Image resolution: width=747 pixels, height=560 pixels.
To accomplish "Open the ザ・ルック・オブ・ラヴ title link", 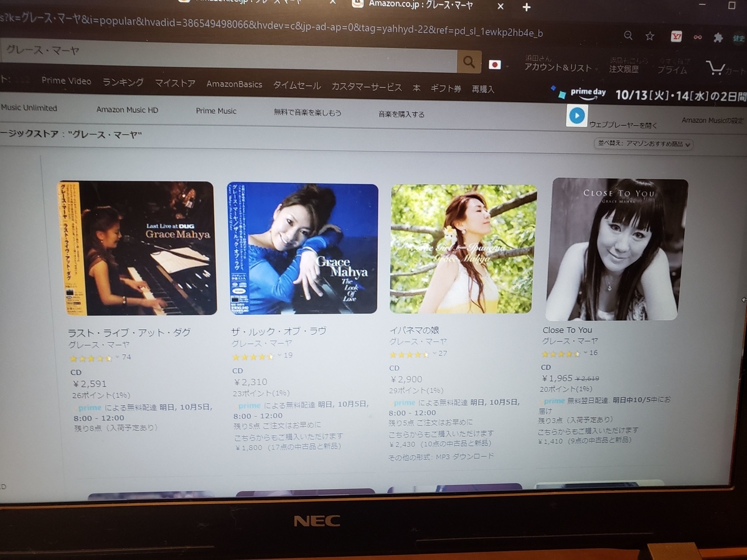I will [279, 331].
